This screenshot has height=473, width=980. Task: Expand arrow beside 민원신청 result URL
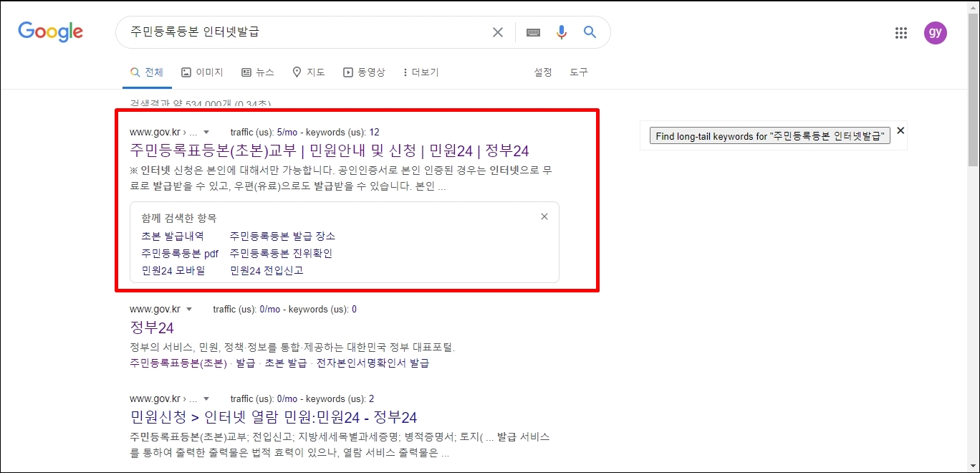coord(206,399)
